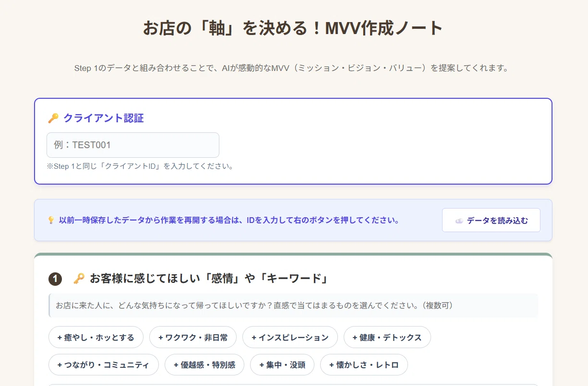The height and width of the screenshot is (386, 588).
Task: Click the key icon beside クライアント認証
Action: pos(53,118)
